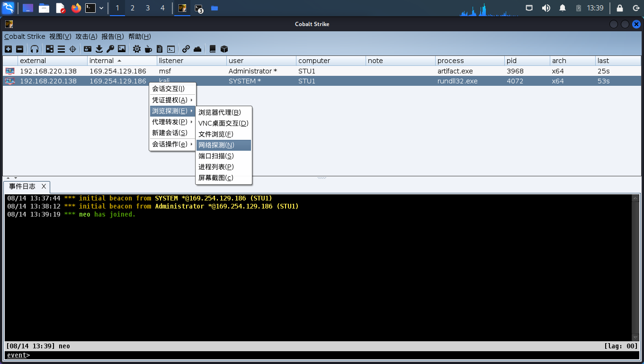This screenshot has height=364, width=644.
Task: Open downloaded files via download arrow icon
Action: click(x=99, y=49)
